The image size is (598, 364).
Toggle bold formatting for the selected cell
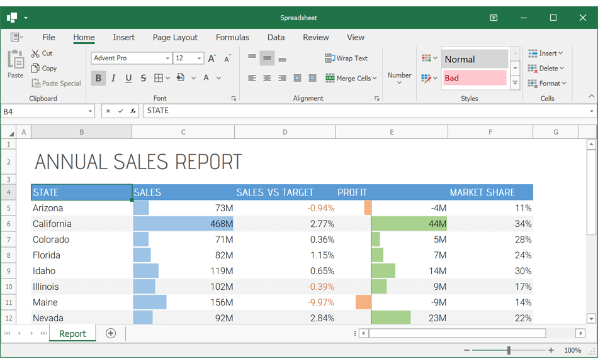coord(98,78)
